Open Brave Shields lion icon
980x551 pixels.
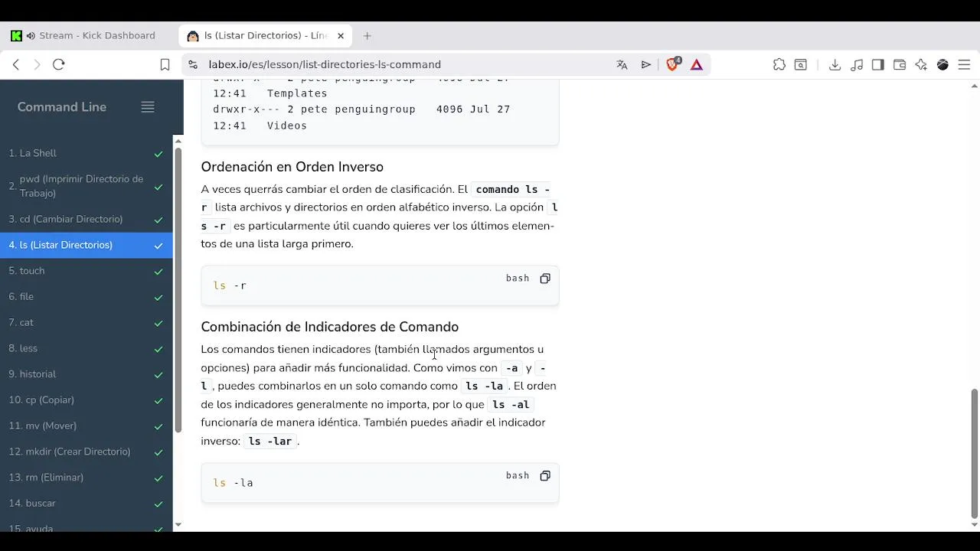pyautogui.click(x=673, y=65)
